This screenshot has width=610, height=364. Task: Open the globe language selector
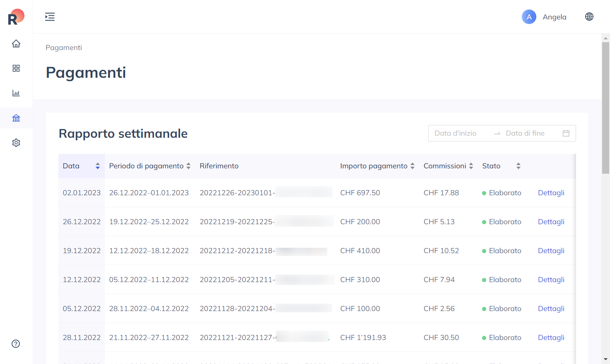coord(589,17)
